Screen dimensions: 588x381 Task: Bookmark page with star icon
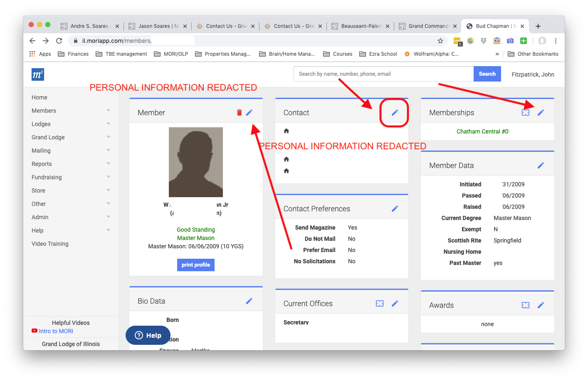click(x=440, y=41)
